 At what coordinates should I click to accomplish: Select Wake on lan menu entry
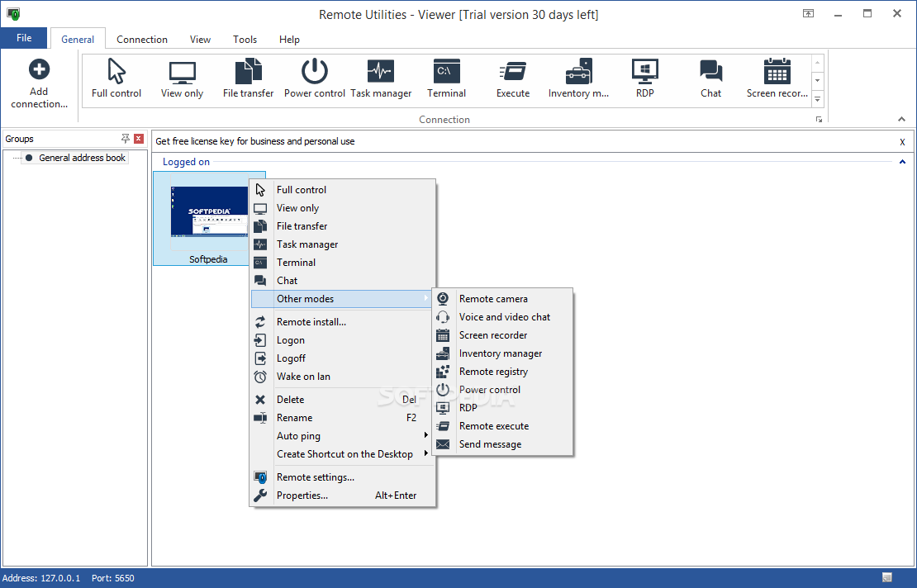343,377
